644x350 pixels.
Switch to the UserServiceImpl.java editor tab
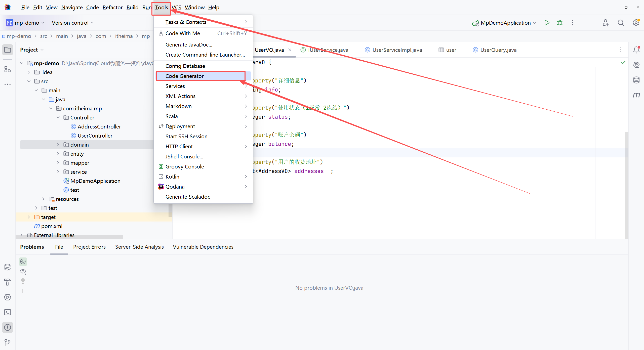[397, 50]
